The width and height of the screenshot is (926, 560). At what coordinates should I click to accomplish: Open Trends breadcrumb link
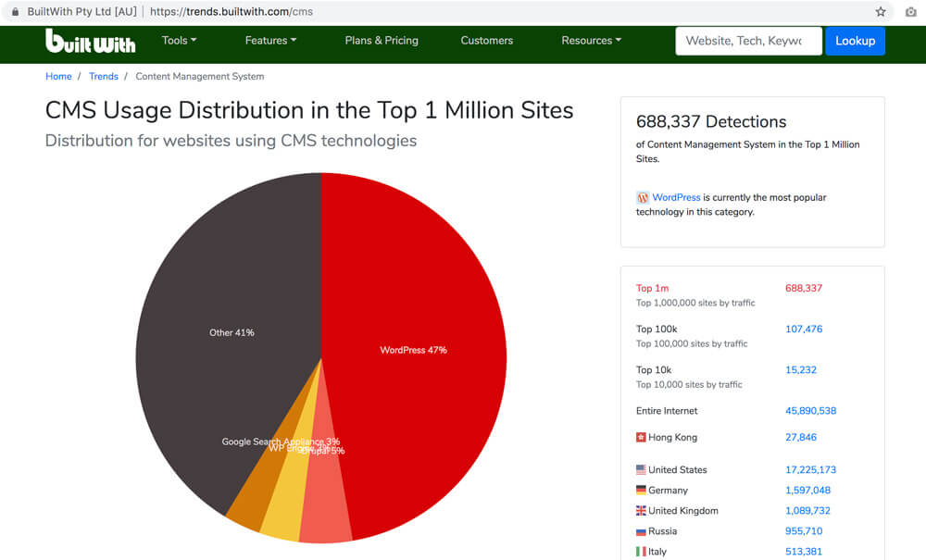pos(104,76)
